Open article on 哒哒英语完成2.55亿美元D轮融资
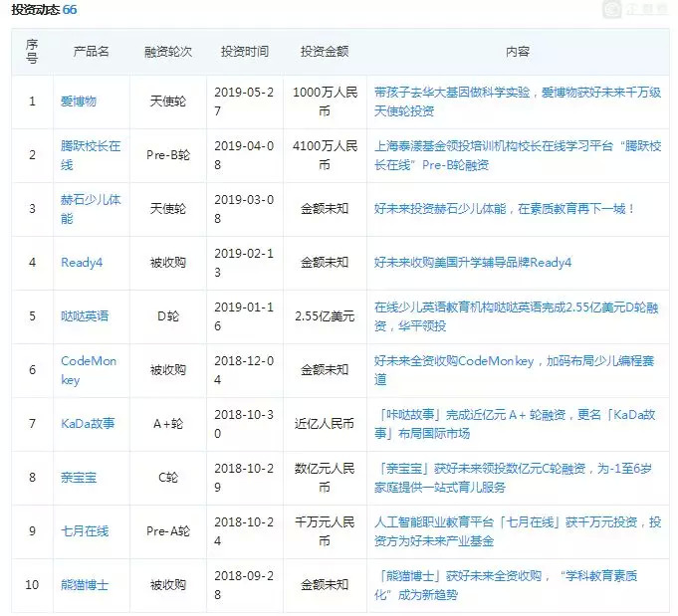This screenshot has height=616, width=678. (x=517, y=316)
